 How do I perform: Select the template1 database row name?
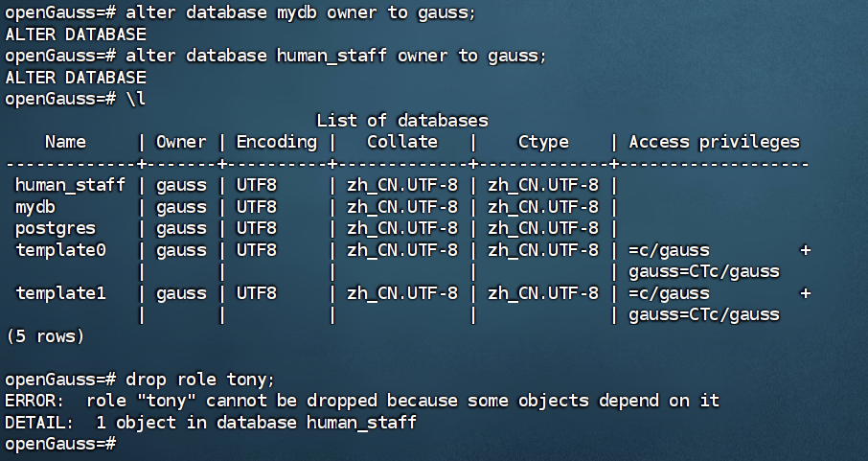(x=60, y=292)
